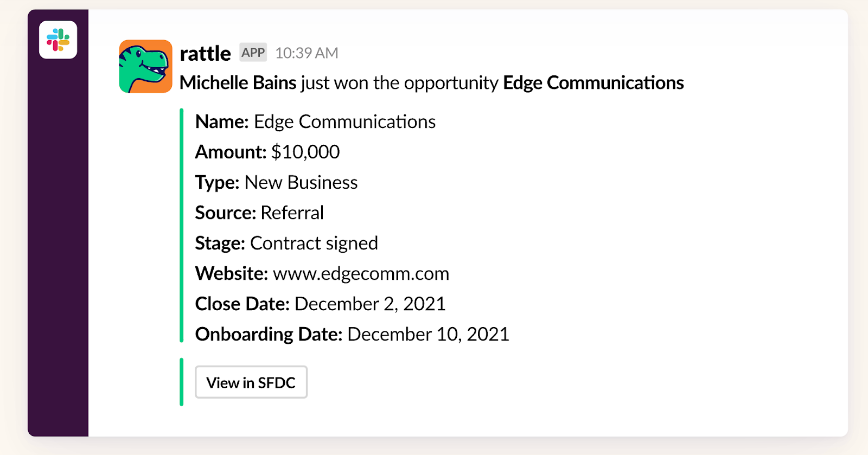
Task: Click the Stage: Contract signed line
Action: (286, 243)
